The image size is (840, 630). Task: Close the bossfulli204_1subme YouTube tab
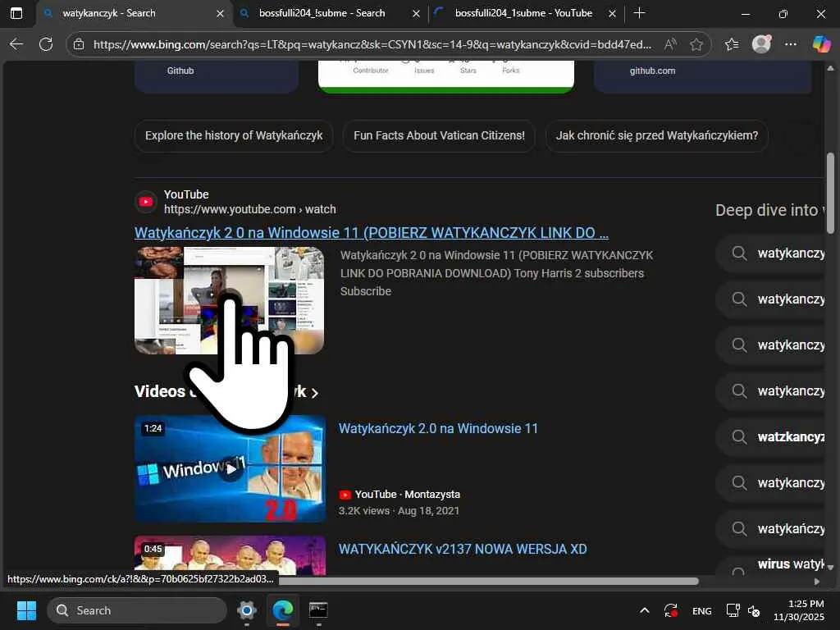pos(612,13)
